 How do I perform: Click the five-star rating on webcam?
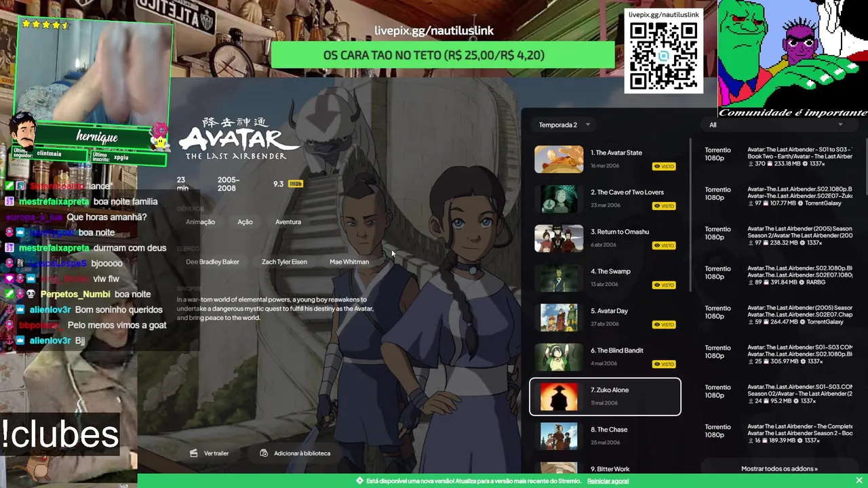pos(46,24)
